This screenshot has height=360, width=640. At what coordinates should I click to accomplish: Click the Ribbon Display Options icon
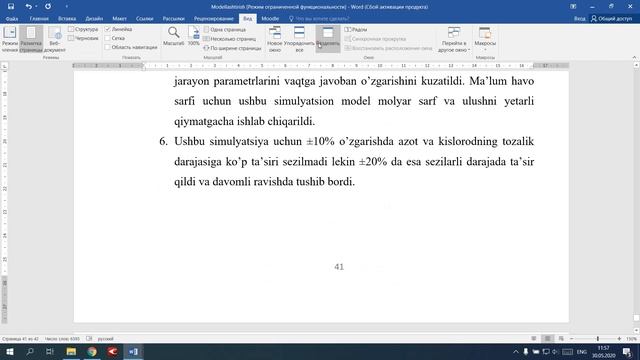pyautogui.click(x=573, y=7)
